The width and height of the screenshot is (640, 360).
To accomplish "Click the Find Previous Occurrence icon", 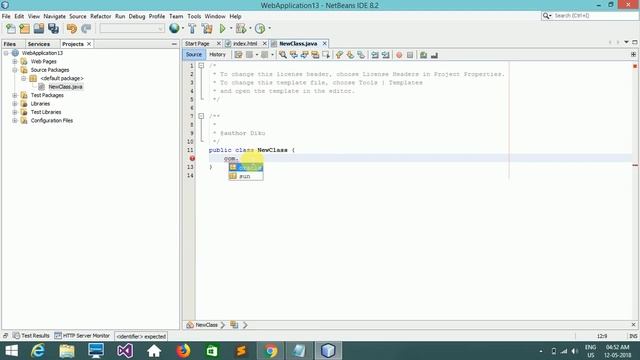I will 293,55.
